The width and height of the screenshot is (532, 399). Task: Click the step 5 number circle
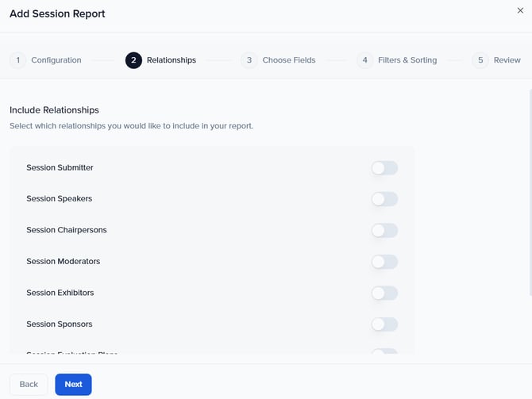click(480, 60)
